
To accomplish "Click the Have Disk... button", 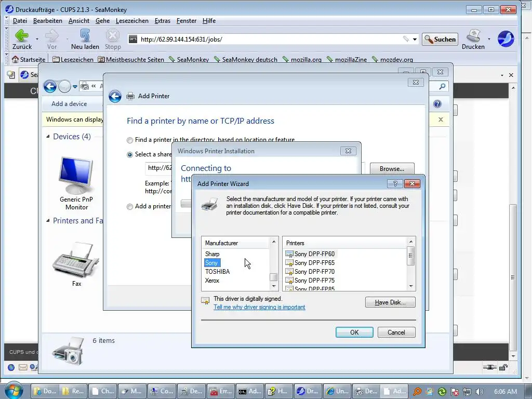I will tap(390, 302).
